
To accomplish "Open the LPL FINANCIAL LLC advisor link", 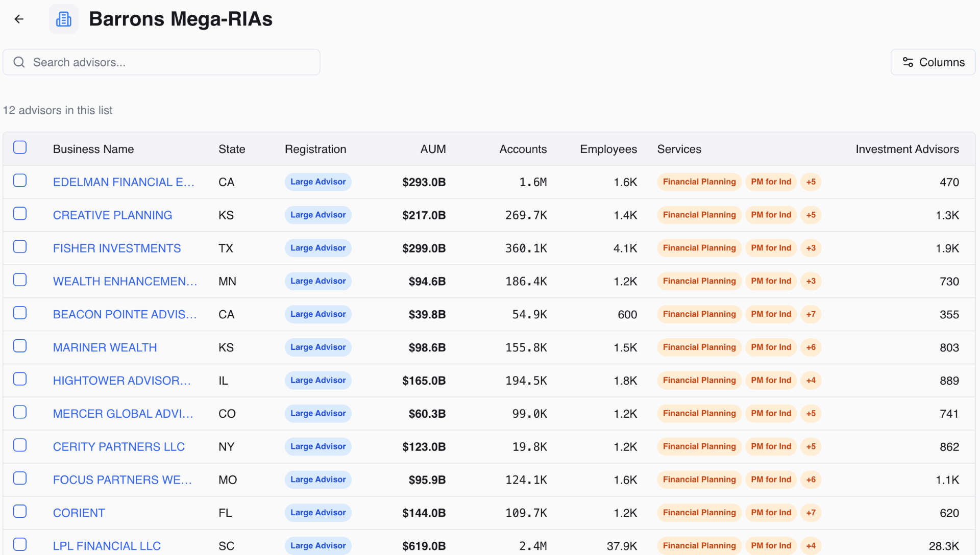I will point(107,546).
